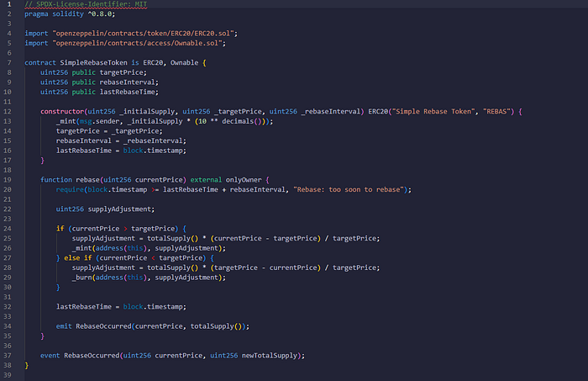Viewport: 588px width, 381px height.
Task: Click the emit keyword on line 34
Action: [64, 326]
